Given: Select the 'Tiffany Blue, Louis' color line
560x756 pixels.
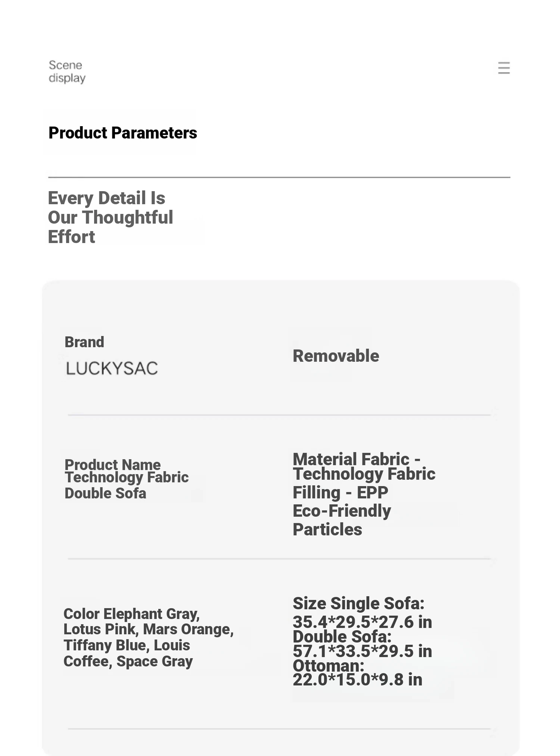Looking at the screenshot, I should 127,645.
